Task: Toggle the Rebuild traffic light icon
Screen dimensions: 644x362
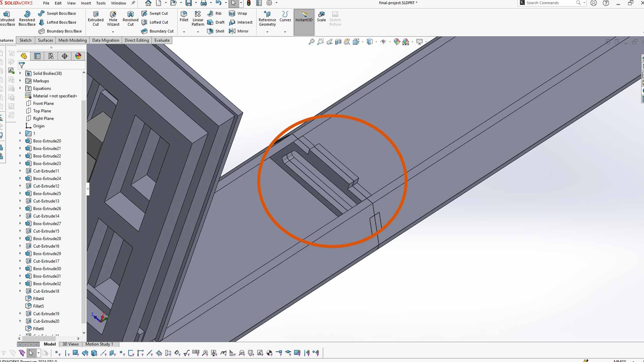Action: click(249, 3)
